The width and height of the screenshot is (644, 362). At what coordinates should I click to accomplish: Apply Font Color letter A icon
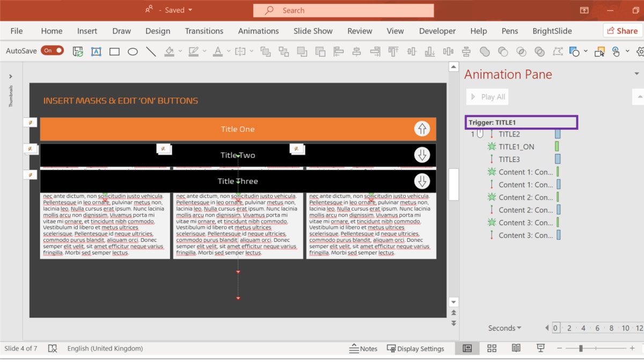coord(217,51)
